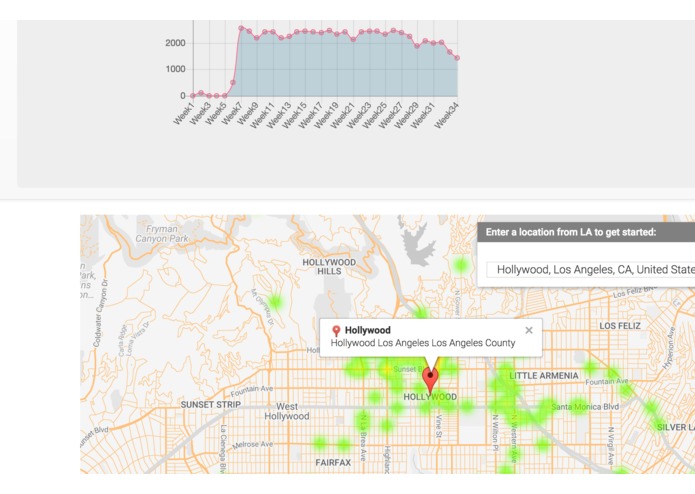Click the green heat spot in Hollywood Hills

tap(275, 302)
